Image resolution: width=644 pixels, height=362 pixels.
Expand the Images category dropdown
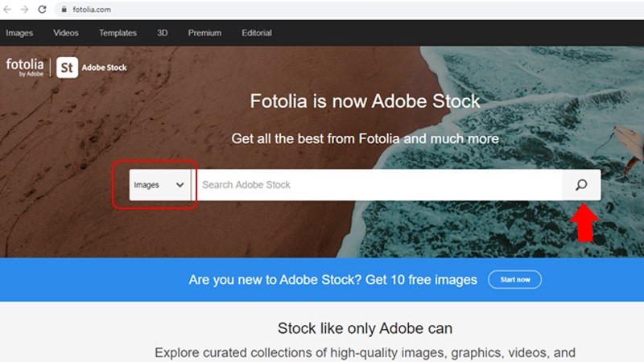coord(160,185)
